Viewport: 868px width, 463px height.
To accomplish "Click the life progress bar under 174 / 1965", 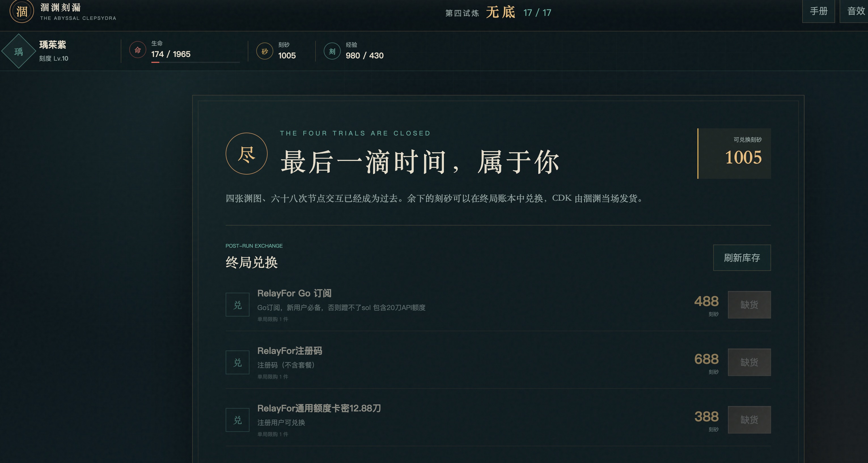I will click(x=195, y=62).
